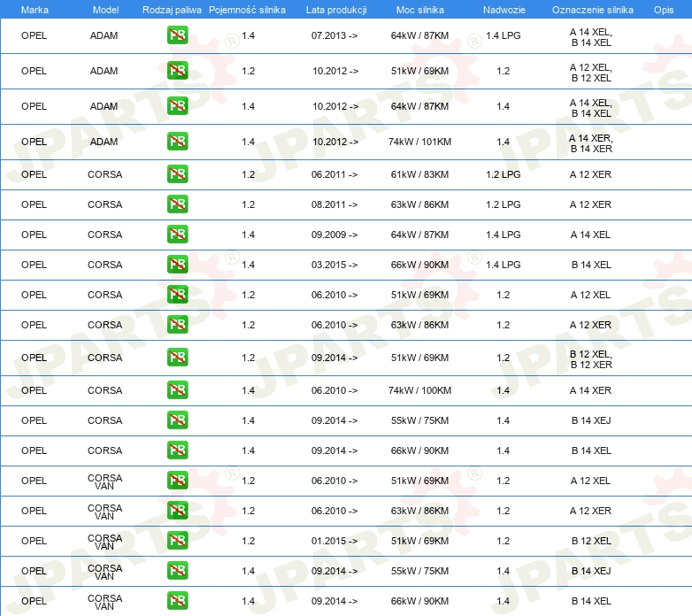The width and height of the screenshot is (692, 616).
Task: Select engine code cell B 12 XEL, B 12 XER
Action: (591, 359)
